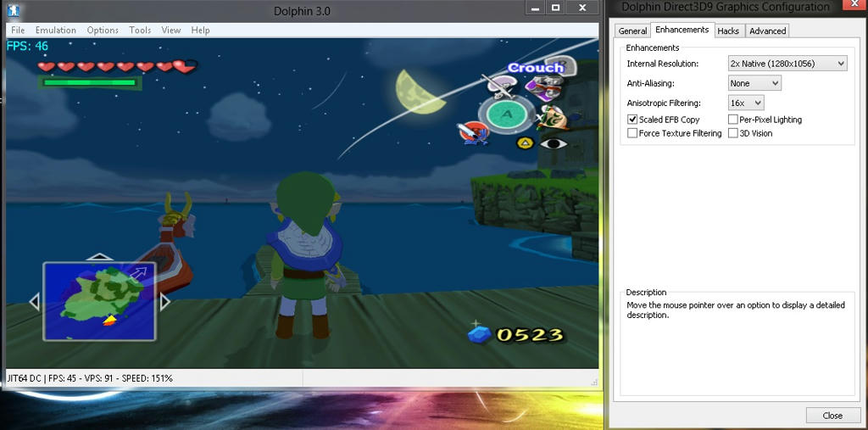The image size is (868, 430).
Task: Click the blue rupee counter icon
Action: click(x=479, y=333)
